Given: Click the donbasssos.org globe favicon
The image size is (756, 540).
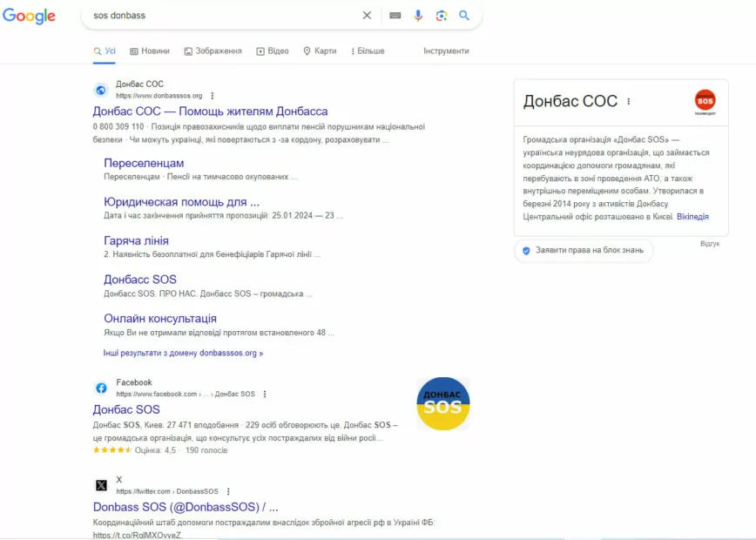Looking at the screenshot, I should click(101, 90).
